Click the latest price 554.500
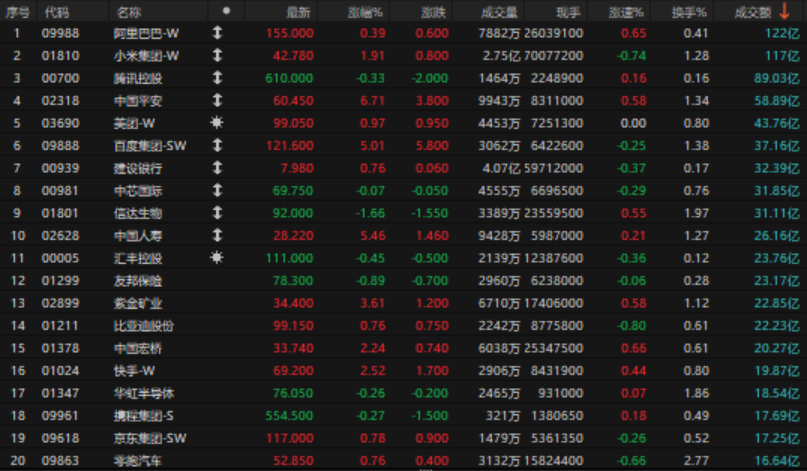This screenshot has width=807, height=471. tap(289, 415)
